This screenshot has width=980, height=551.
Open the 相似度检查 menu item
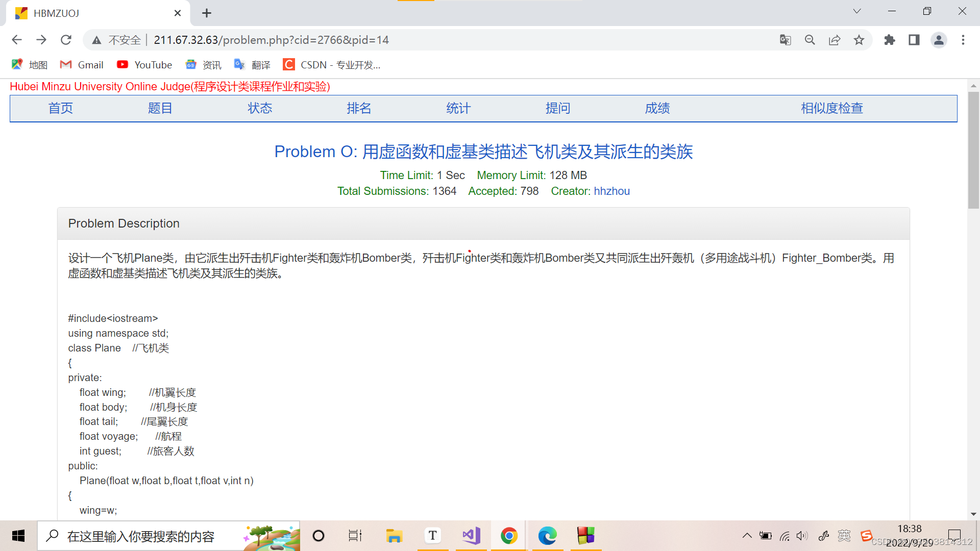point(831,108)
